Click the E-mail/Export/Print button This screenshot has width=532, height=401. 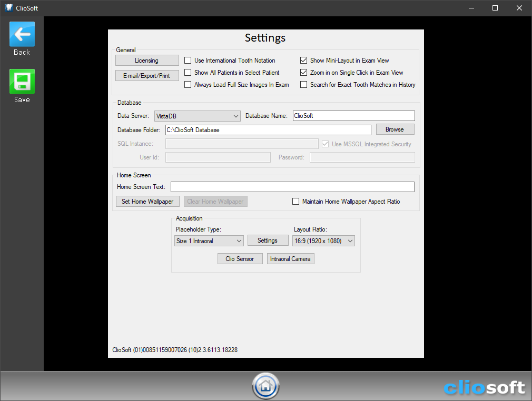[x=147, y=75]
